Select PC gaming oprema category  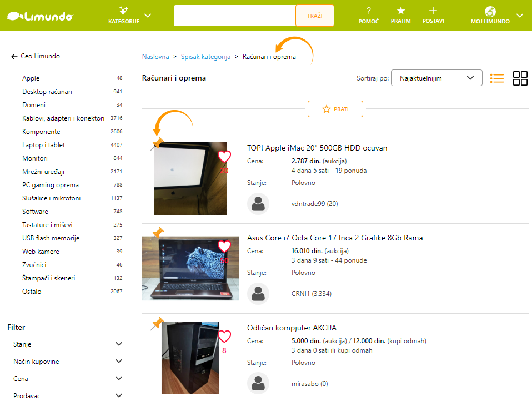[x=50, y=185]
